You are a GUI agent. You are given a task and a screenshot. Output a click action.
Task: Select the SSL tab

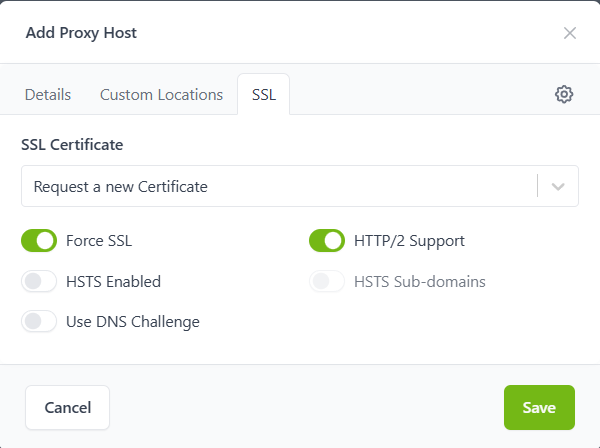(264, 95)
